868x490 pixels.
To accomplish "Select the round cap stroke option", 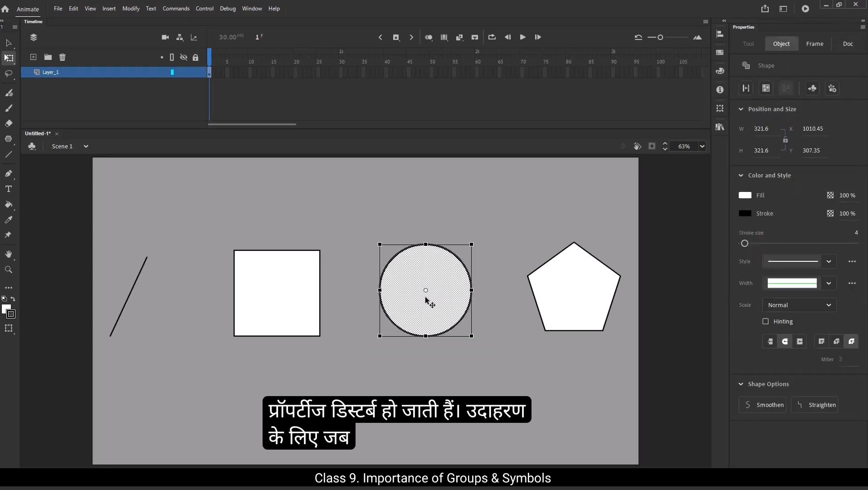I will (x=785, y=342).
